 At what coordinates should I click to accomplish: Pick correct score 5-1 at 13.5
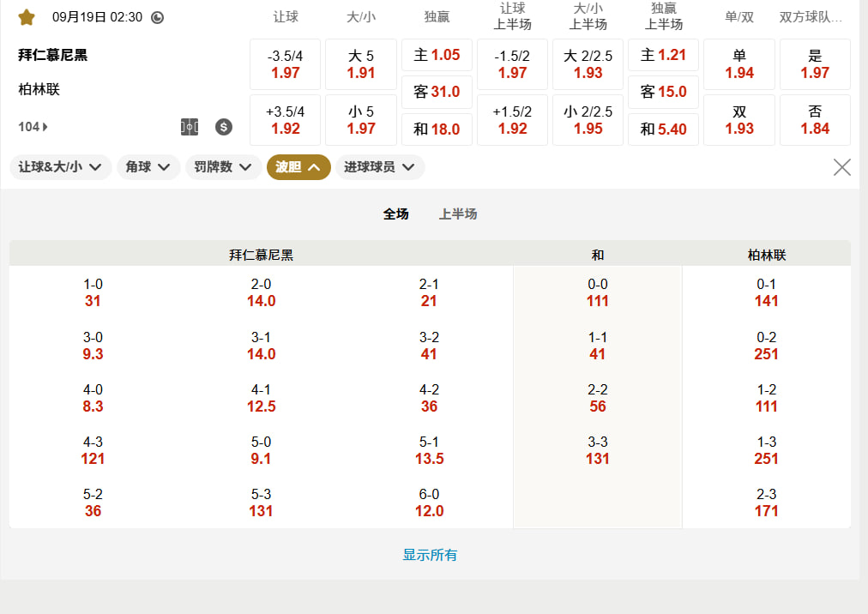429,450
